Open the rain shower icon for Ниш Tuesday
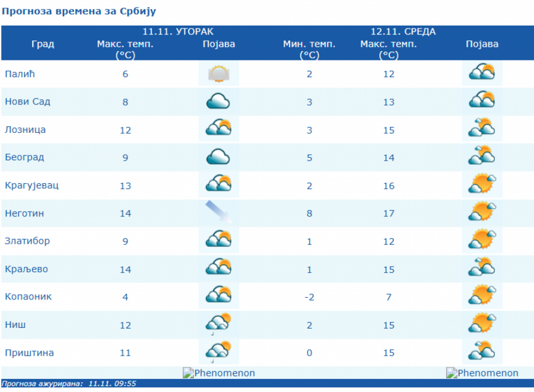 [218, 324]
